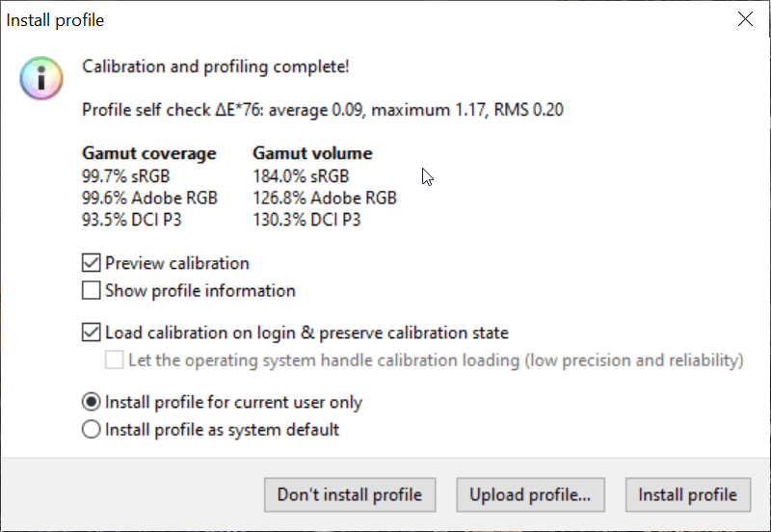Click the Calibration and profiling complete message
Viewport: 771px width, 532px height.
pyautogui.click(x=216, y=66)
